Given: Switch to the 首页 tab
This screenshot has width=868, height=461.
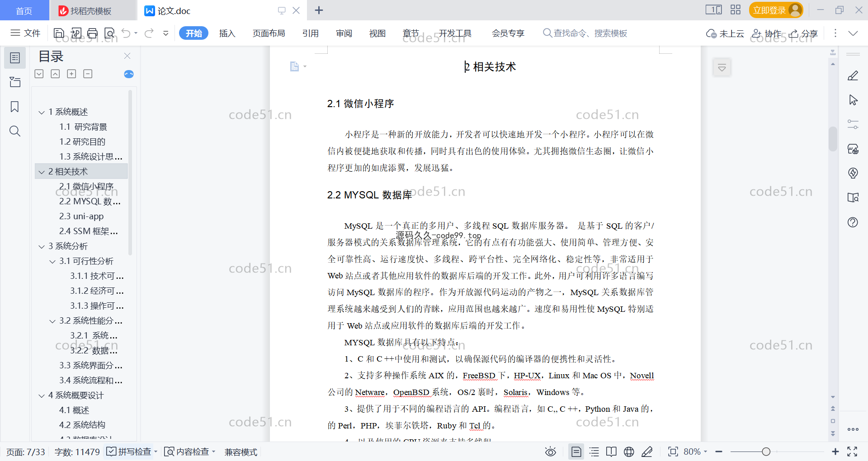Looking at the screenshot, I should coord(24,10).
